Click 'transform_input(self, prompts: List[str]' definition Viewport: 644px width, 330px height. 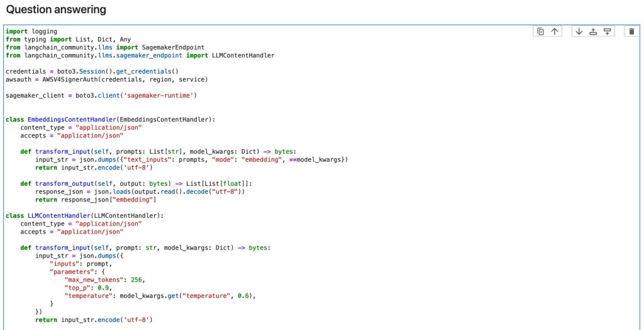coord(158,151)
